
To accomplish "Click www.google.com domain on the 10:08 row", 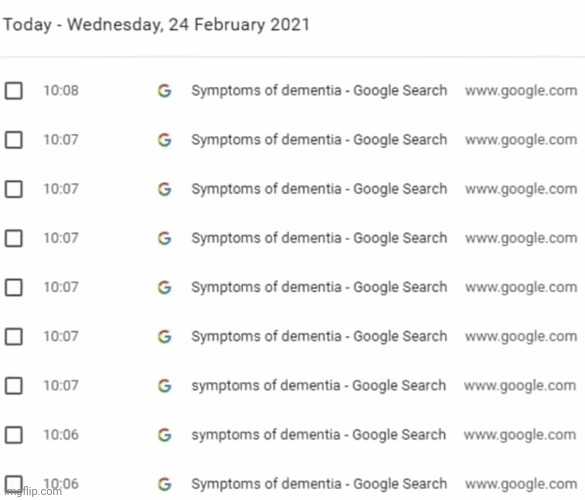I will pos(521,91).
